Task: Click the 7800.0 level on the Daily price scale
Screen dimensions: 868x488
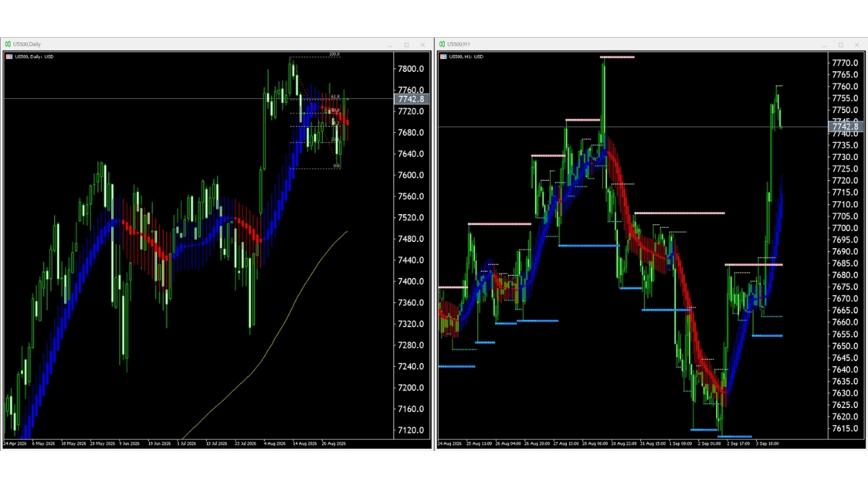Action: point(411,69)
